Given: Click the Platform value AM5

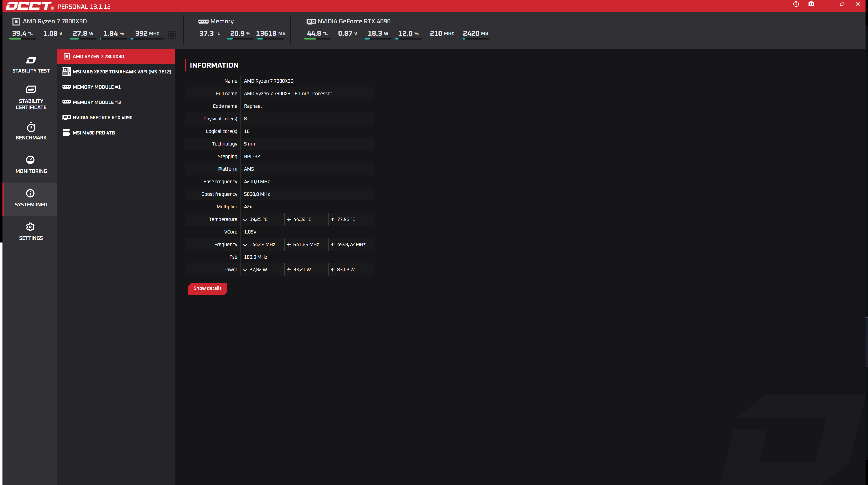Looking at the screenshot, I should coord(249,169).
